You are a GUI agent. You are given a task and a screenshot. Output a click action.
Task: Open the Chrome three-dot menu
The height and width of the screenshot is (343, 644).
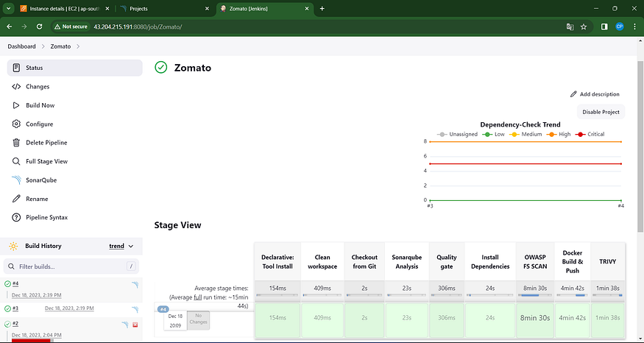pos(634,26)
